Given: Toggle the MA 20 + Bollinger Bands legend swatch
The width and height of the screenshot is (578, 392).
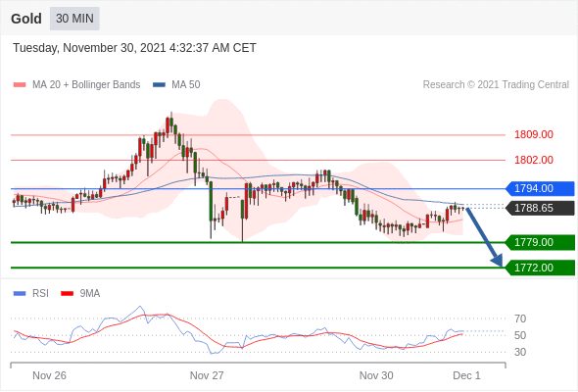Looking at the screenshot, I should coord(20,85).
